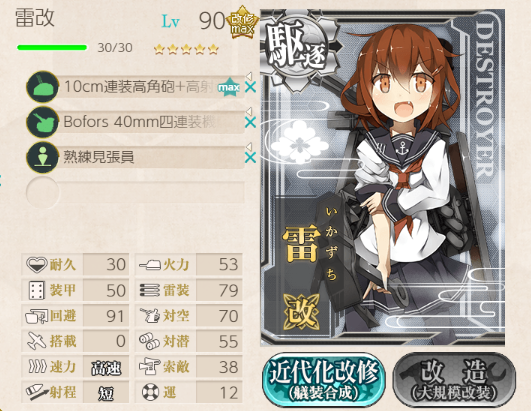Remove 熟練見張員 equipment with X
This screenshot has width=531, height=411.
pos(250,158)
